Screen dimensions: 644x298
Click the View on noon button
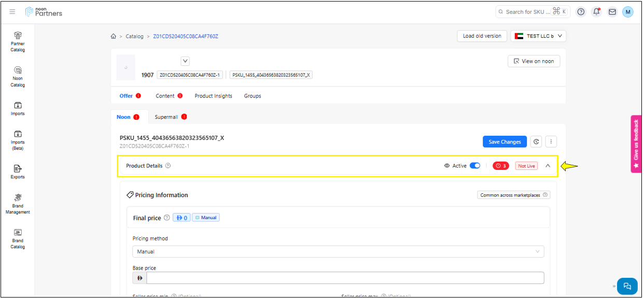534,61
